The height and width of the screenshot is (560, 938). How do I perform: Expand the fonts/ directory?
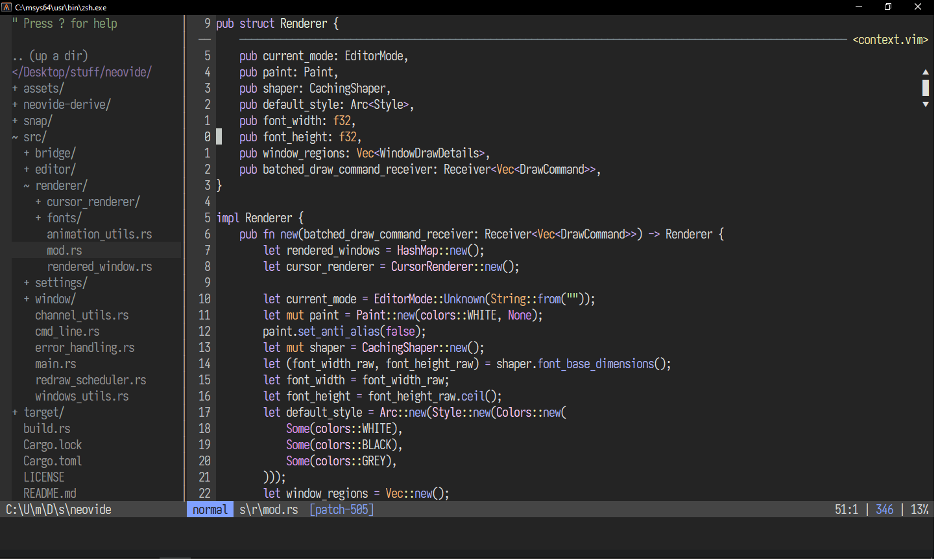63,218
